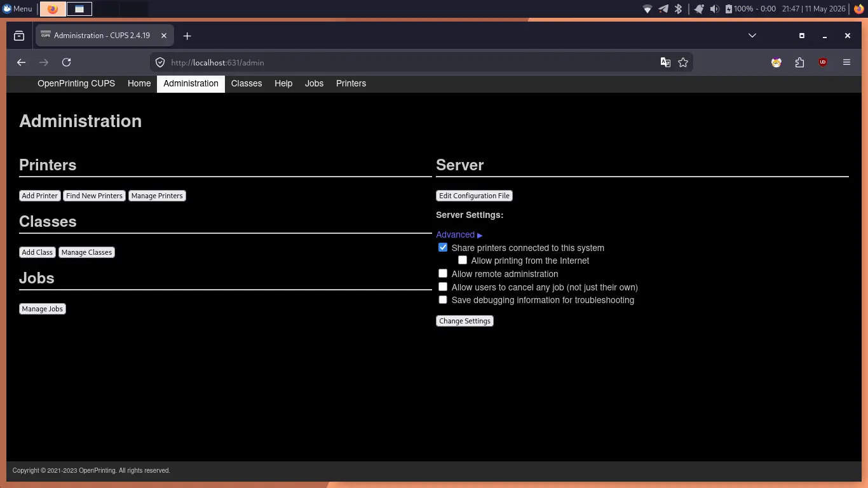This screenshot has width=868, height=488.
Task: Open the cat-face extension icon in the toolbar
Action: tap(776, 62)
